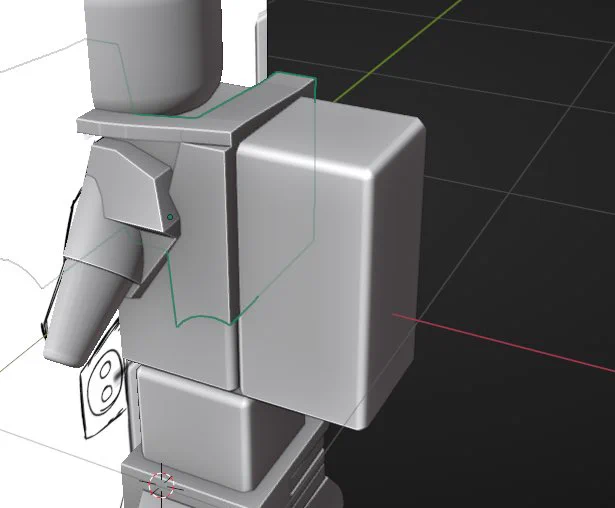Click the teal object origin dot
This screenshot has height=508, width=615.
tap(170, 217)
